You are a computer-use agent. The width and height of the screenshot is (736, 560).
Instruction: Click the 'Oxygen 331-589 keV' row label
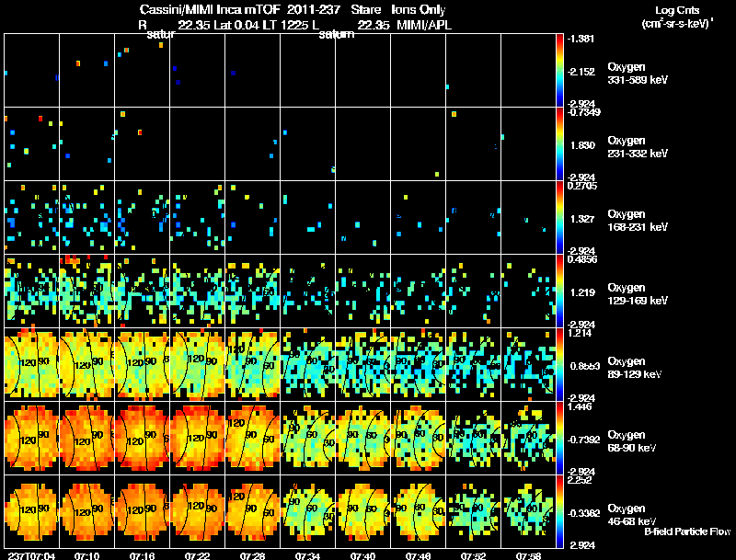click(638, 74)
